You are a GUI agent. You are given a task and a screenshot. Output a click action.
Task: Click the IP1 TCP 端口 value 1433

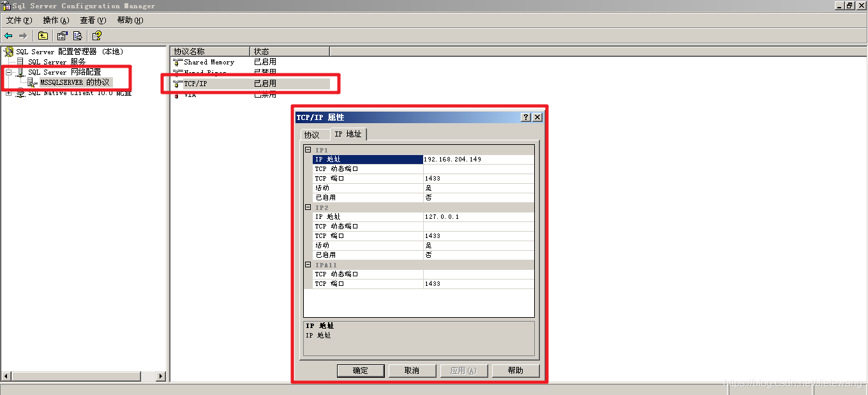(479, 179)
